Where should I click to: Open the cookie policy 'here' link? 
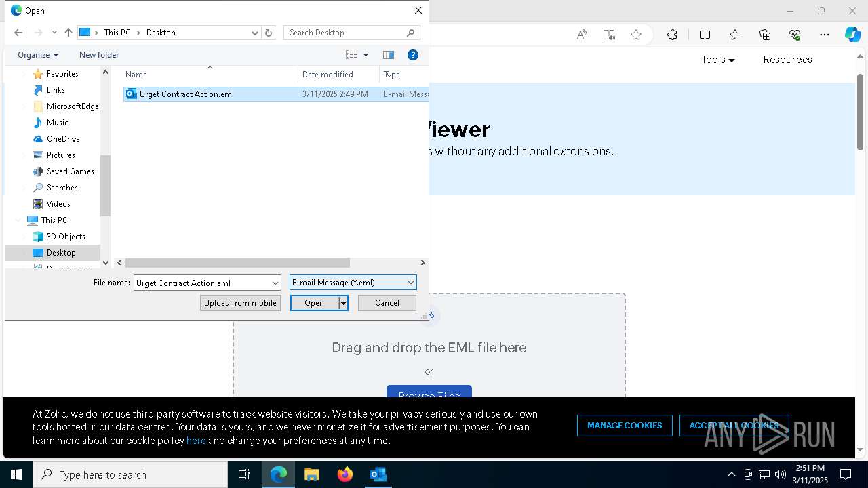(x=196, y=441)
